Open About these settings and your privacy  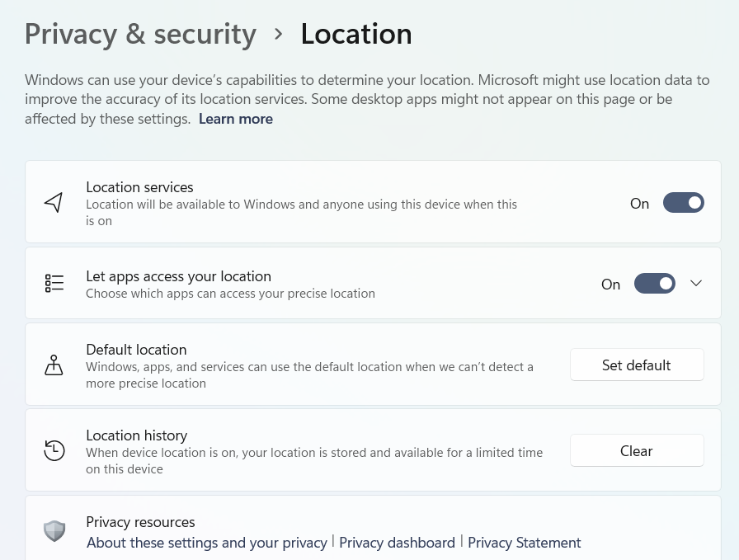207,543
